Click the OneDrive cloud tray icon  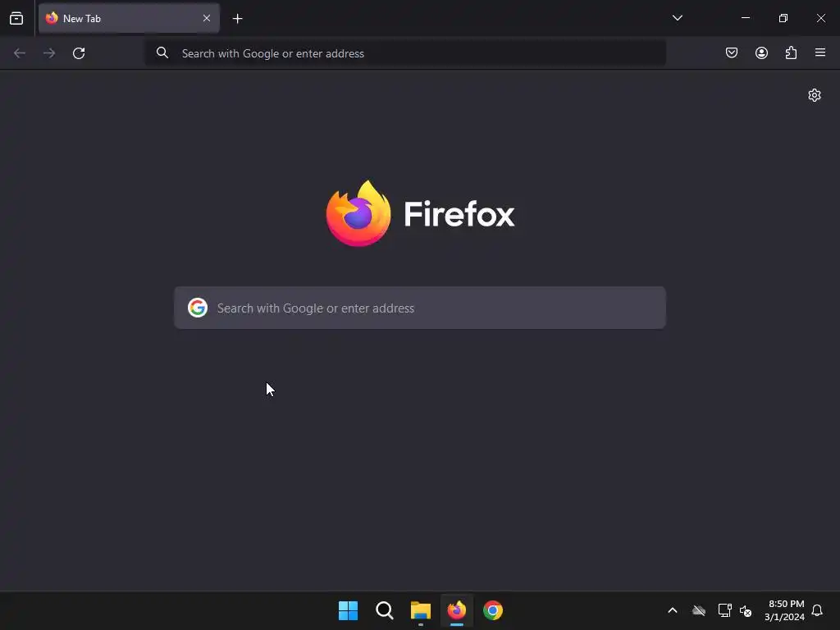[699, 610]
